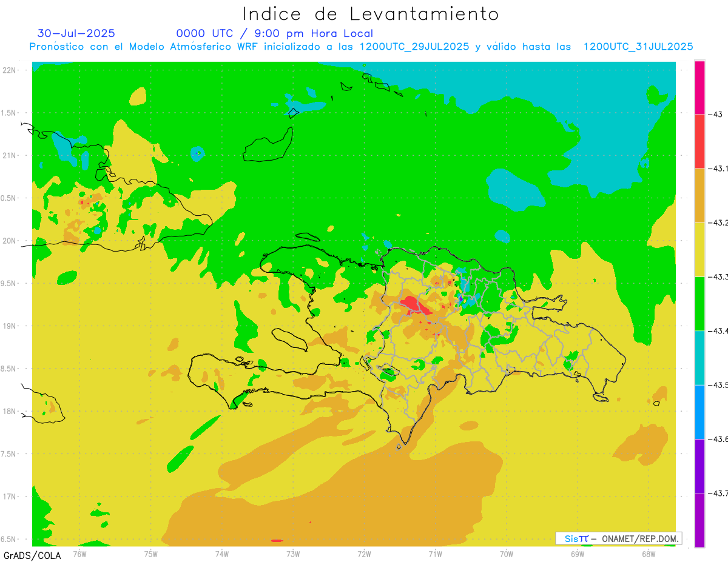Click the 'GrADS/COLA' credit label
The width and height of the screenshot is (728, 562).
(x=32, y=555)
